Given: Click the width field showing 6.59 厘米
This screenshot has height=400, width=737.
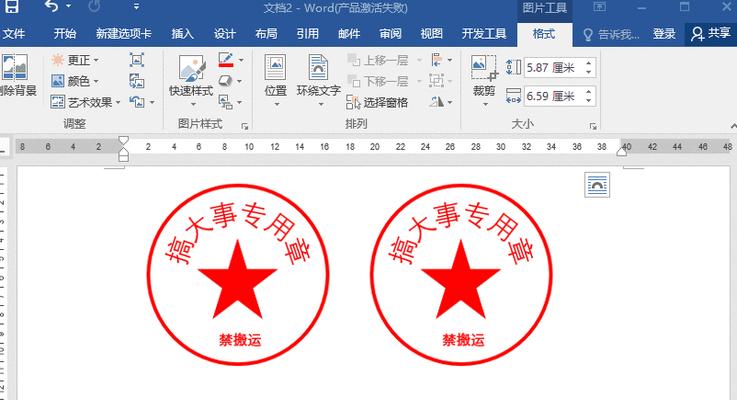Looking at the screenshot, I should point(554,96).
